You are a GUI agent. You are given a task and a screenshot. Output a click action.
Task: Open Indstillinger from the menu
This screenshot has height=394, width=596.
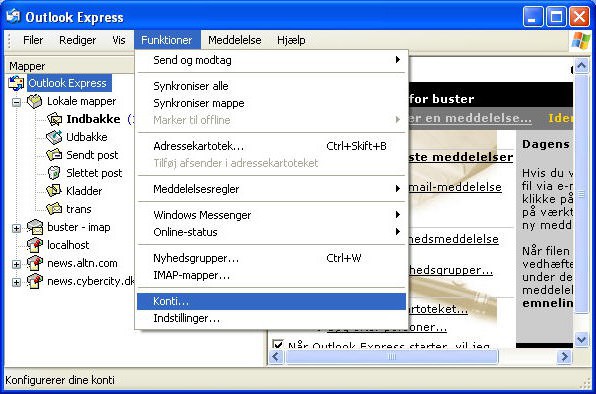[x=271, y=318]
